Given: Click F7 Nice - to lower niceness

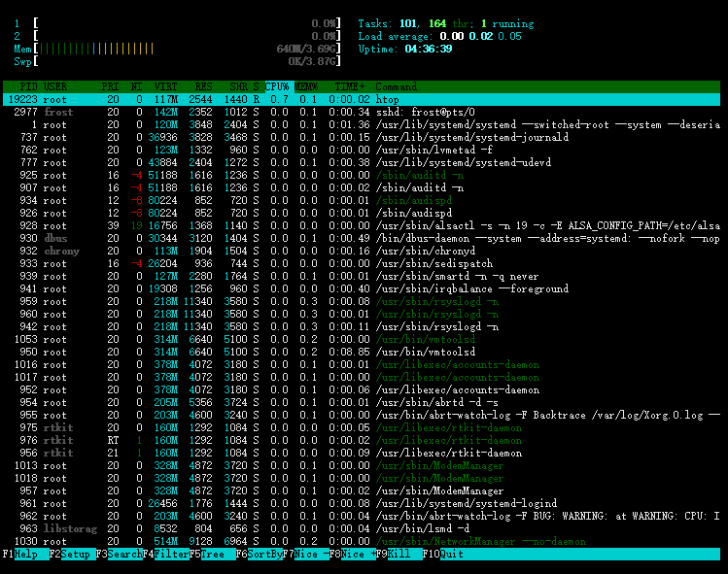Looking at the screenshot, I should click(305, 554).
